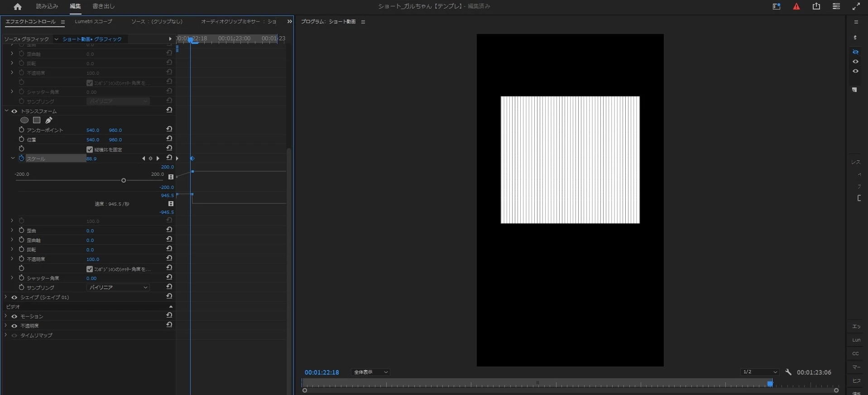Open ソース・グラフィック dropdown chevron

point(56,39)
